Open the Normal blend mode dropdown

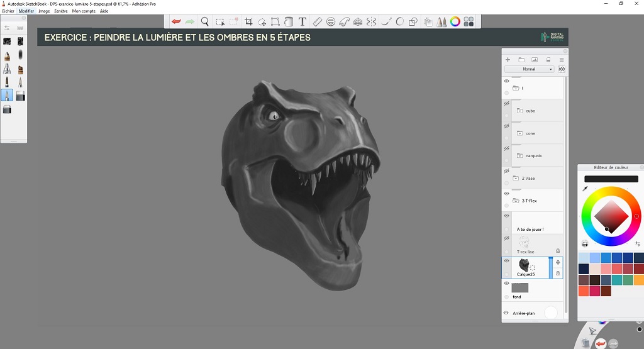(x=529, y=69)
